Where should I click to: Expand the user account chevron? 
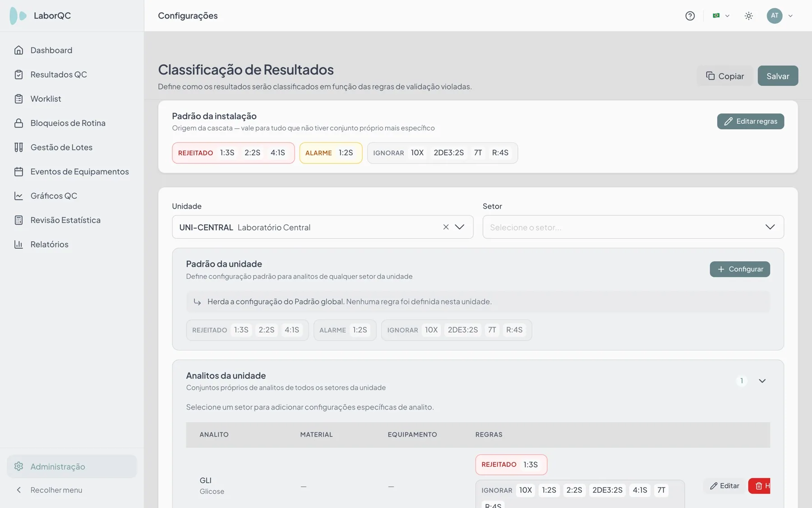click(790, 16)
